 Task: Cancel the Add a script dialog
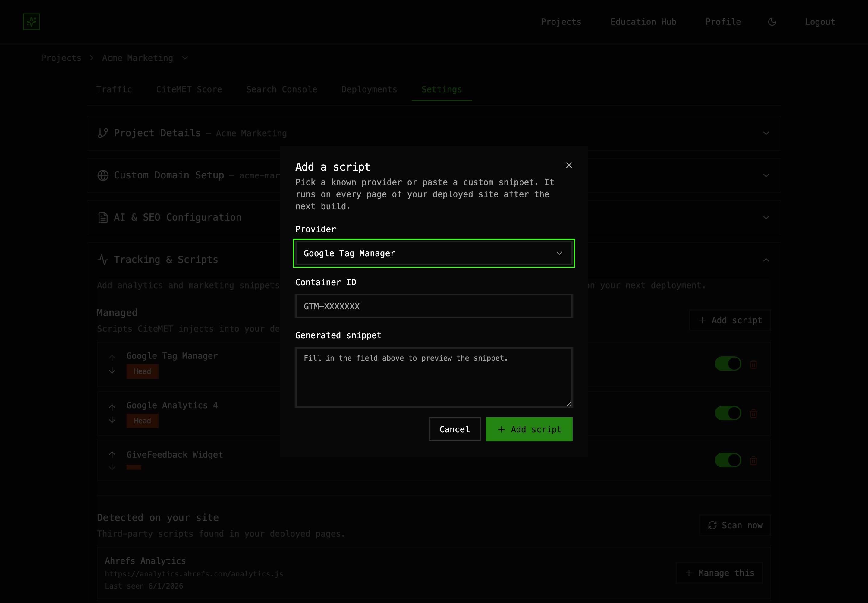click(454, 429)
